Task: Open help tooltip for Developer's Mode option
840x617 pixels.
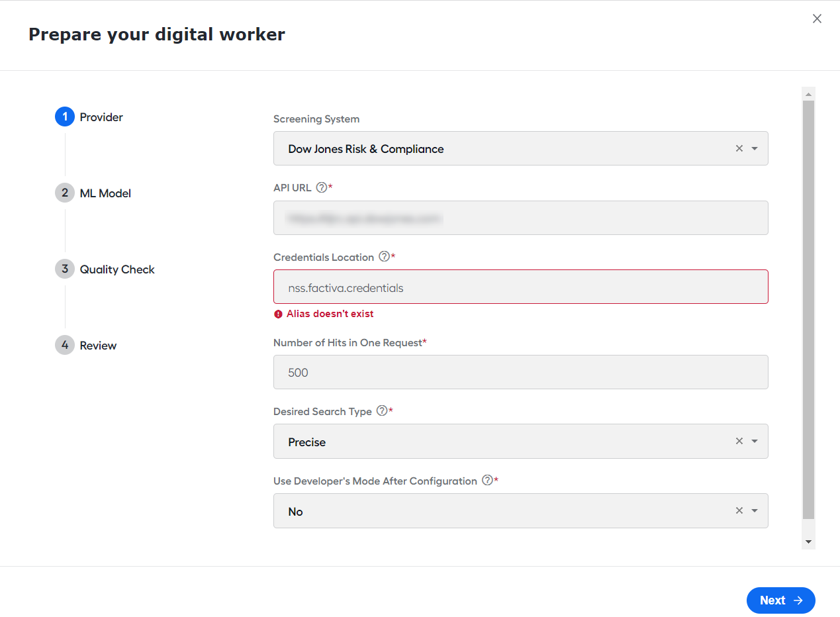Action: click(x=487, y=481)
